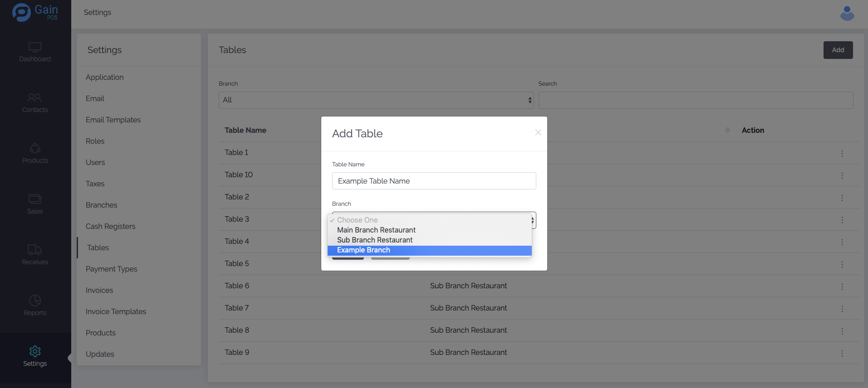Click the Add button for tables
The height and width of the screenshot is (388, 868).
click(838, 50)
